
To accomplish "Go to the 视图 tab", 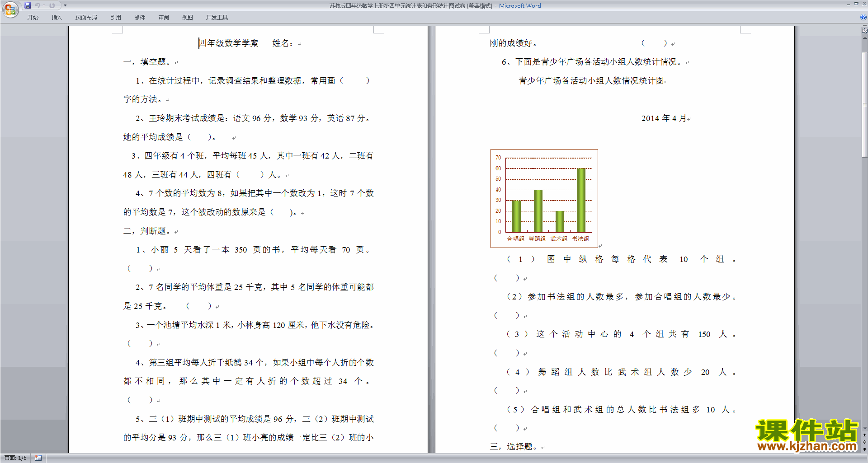I will (x=188, y=18).
